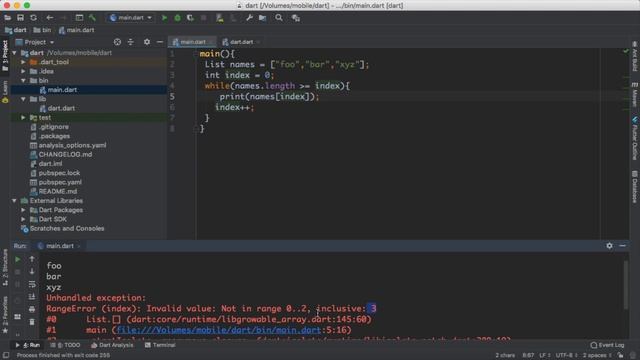Screen dimensions: 640x360
Task: Collapse the bin folder
Action: 23,80
